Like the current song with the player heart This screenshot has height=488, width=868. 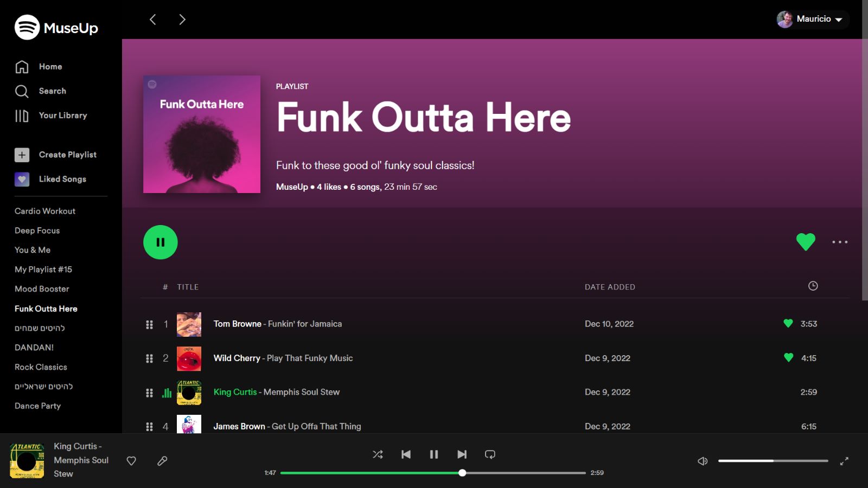[x=131, y=461]
